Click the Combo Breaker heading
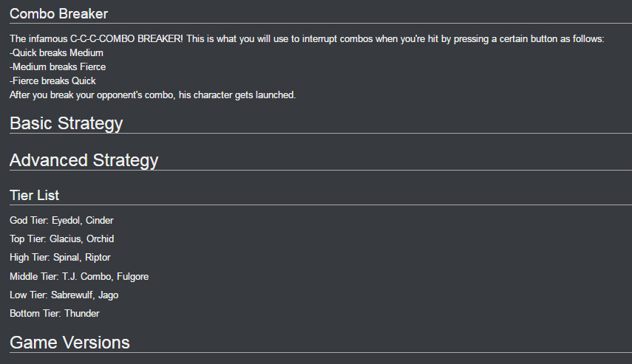 59,14
